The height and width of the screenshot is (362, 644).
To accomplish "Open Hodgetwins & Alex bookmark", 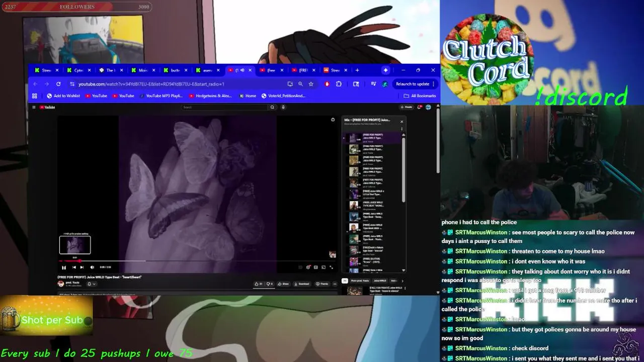I will (x=210, y=96).
